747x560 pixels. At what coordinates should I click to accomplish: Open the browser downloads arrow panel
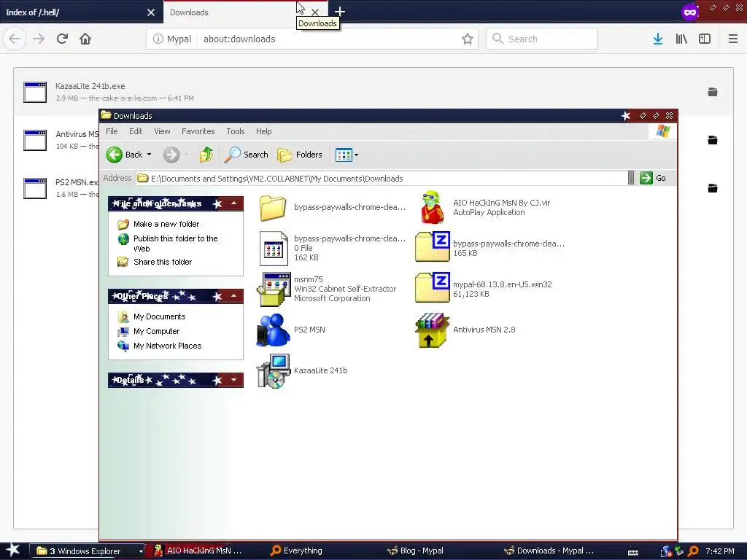[658, 39]
